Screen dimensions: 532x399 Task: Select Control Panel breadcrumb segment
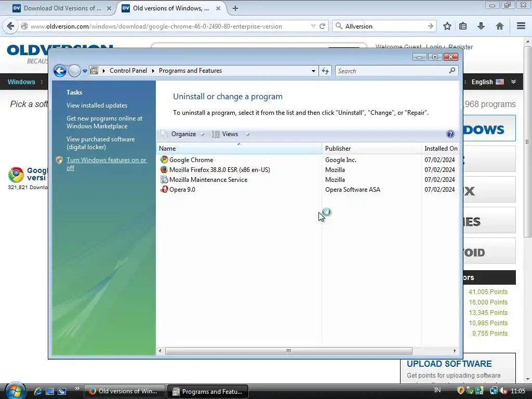coord(128,71)
